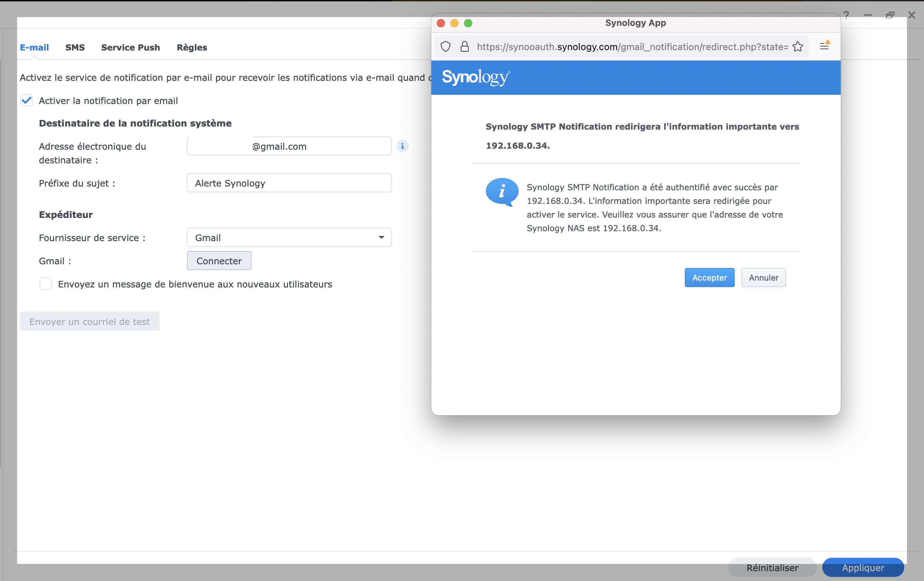Click the Synology App window title
Viewport: 924px width, 581px height.
pyautogui.click(x=635, y=23)
